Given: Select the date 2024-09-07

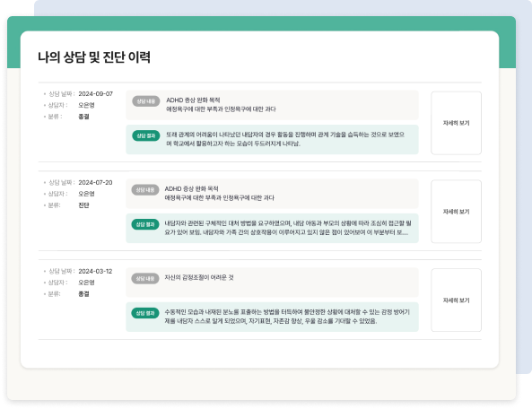Looking at the screenshot, I should coord(95,93).
